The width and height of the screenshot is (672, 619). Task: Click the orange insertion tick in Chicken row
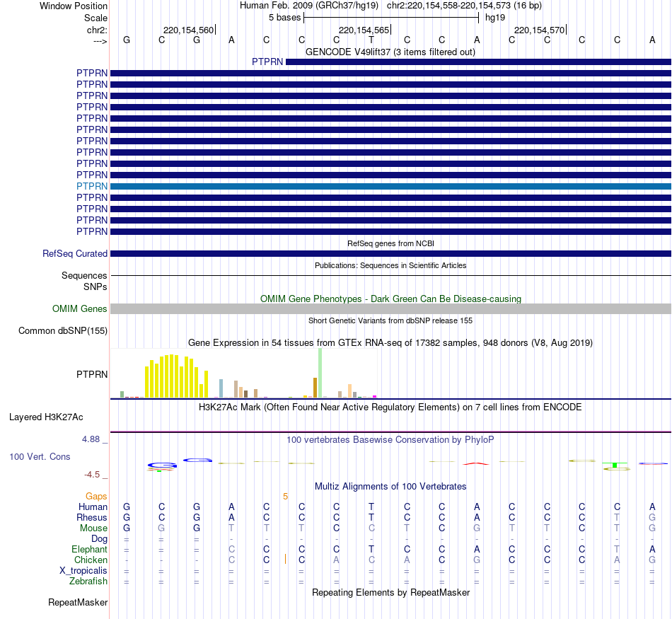tap(286, 559)
